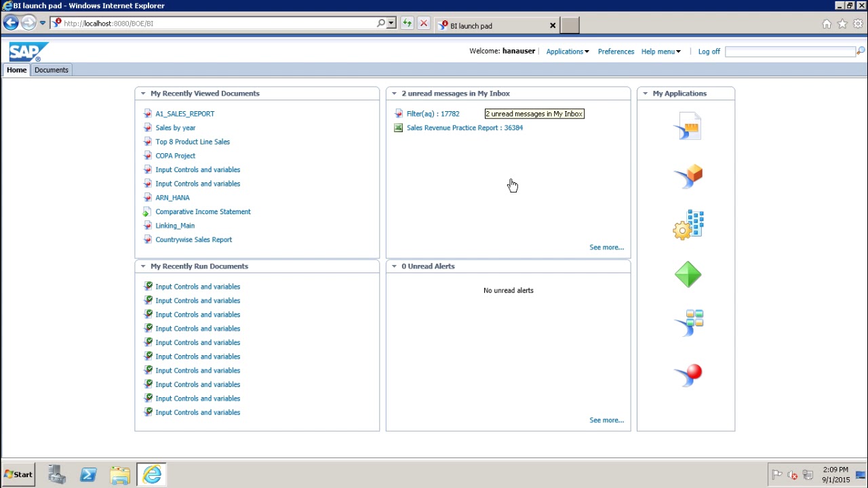This screenshot has height=488, width=868.
Task: Open Comparative Income Statement
Action: point(203,211)
